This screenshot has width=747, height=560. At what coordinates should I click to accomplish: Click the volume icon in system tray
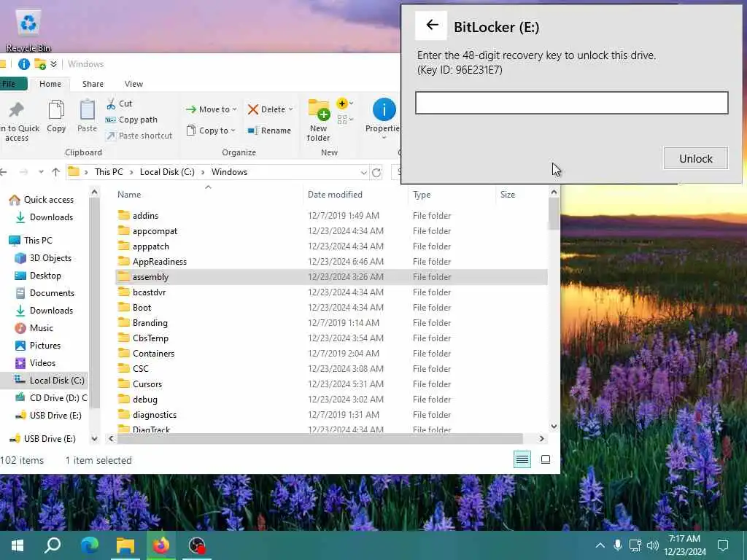[653, 545]
